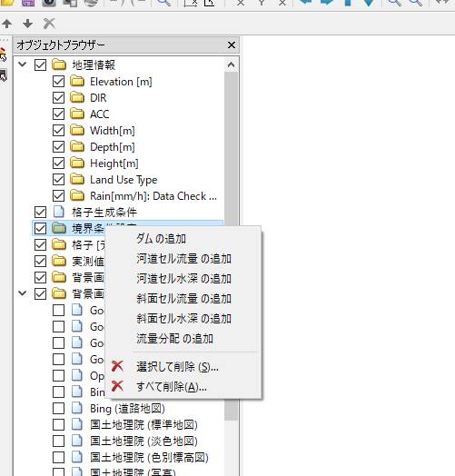The image size is (455, 476).
Task: Enable the Bing (道路地図) checkbox
Action: [x=59, y=408]
